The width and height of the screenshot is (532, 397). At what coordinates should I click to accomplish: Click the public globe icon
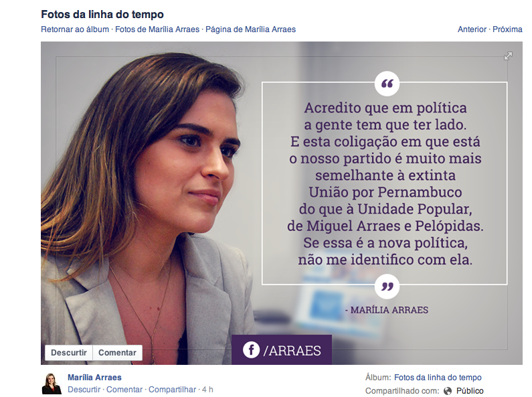[x=448, y=391]
